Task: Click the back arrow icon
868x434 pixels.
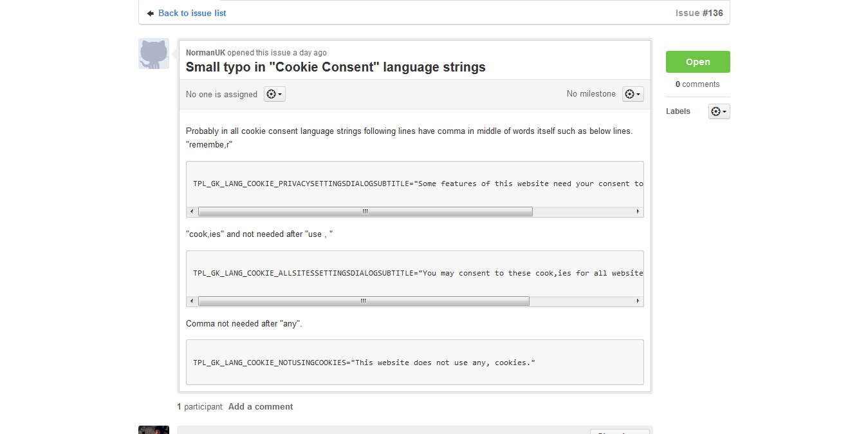Action: 151,14
